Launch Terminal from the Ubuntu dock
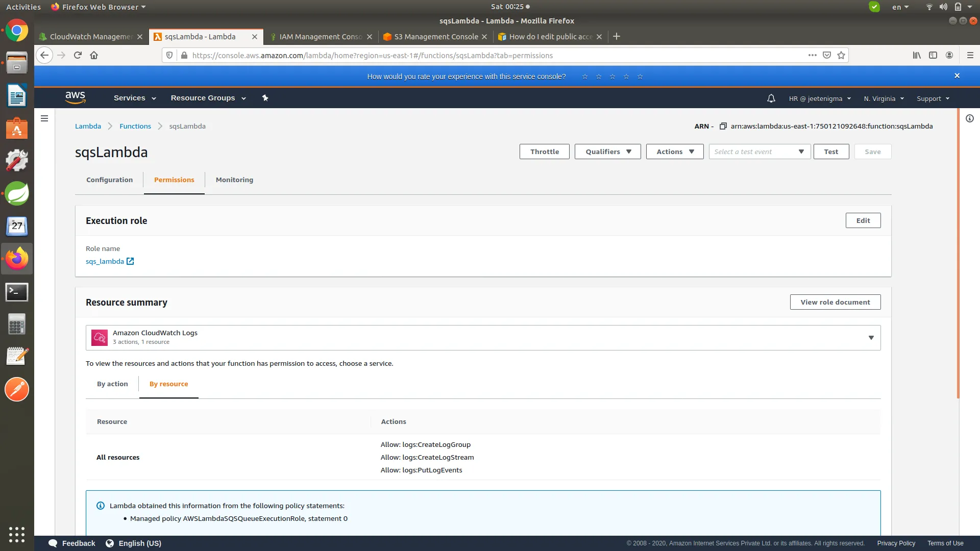The image size is (980, 551). coord(17,292)
